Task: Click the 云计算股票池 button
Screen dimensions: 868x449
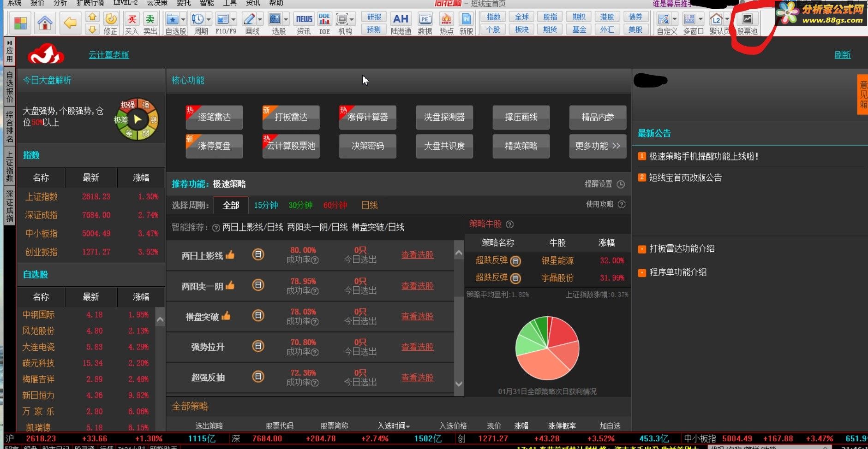Action: tap(291, 146)
